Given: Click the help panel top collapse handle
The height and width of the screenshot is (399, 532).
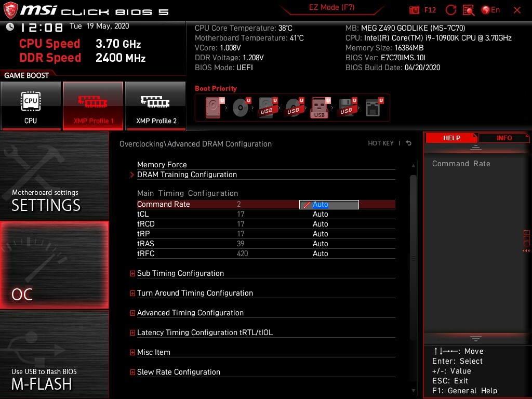Looking at the screenshot, I should (x=476, y=147).
